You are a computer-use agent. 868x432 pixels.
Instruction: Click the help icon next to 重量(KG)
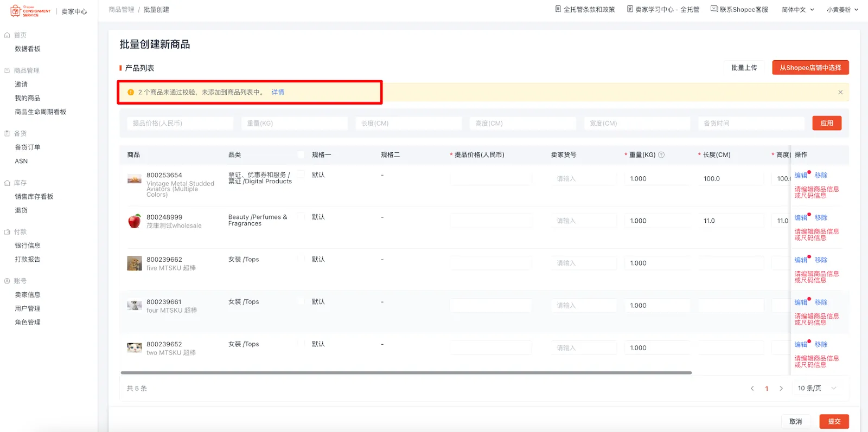(x=661, y=155)
